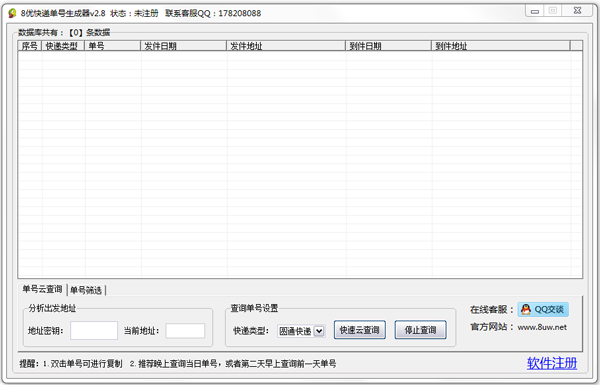Sort by the 单号 column header
This screenshot has width=600, height=385.
tap(112, 46)
